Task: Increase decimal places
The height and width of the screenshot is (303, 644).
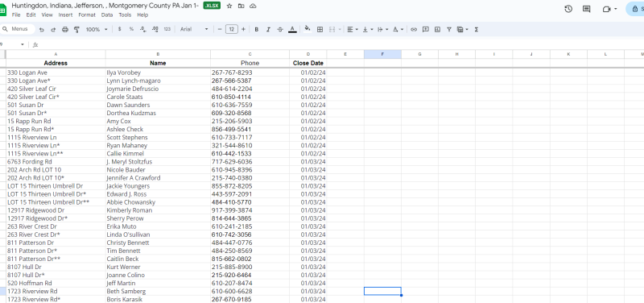Action: (155, 29)
